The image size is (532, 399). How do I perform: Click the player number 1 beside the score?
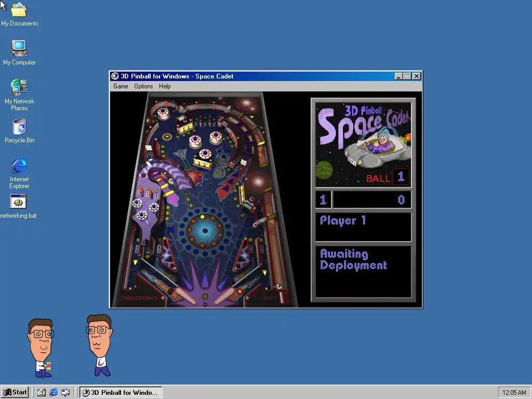[x=323, y=200]
